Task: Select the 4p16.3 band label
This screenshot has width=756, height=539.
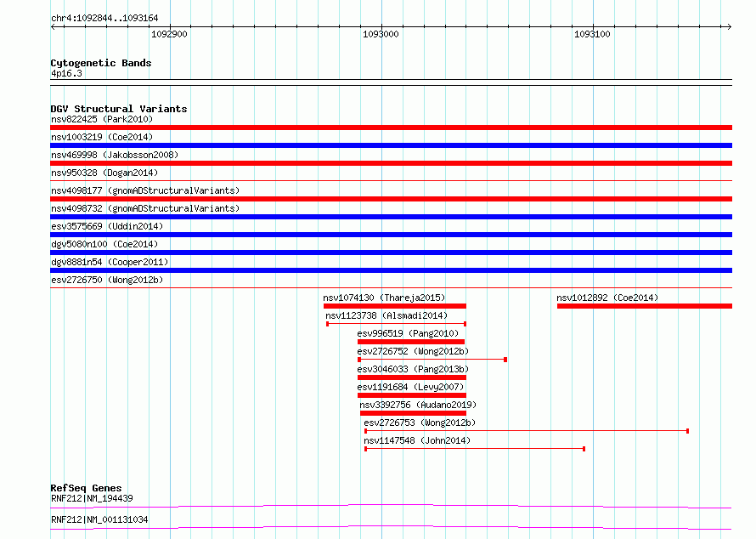Action: pyautogui.click(x=66, y=73)
